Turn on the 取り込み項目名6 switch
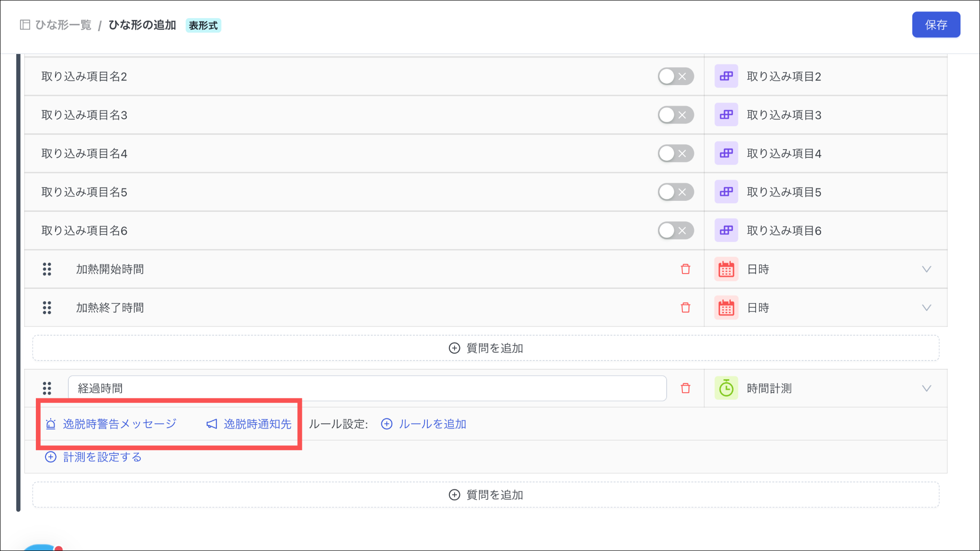 pos(675,231)
